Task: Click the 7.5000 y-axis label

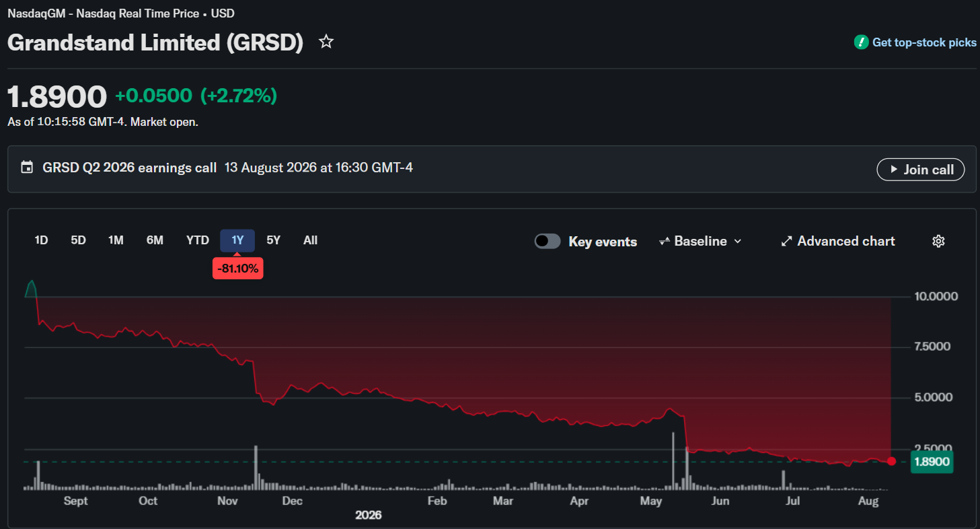Action: [x=932, y=347]
